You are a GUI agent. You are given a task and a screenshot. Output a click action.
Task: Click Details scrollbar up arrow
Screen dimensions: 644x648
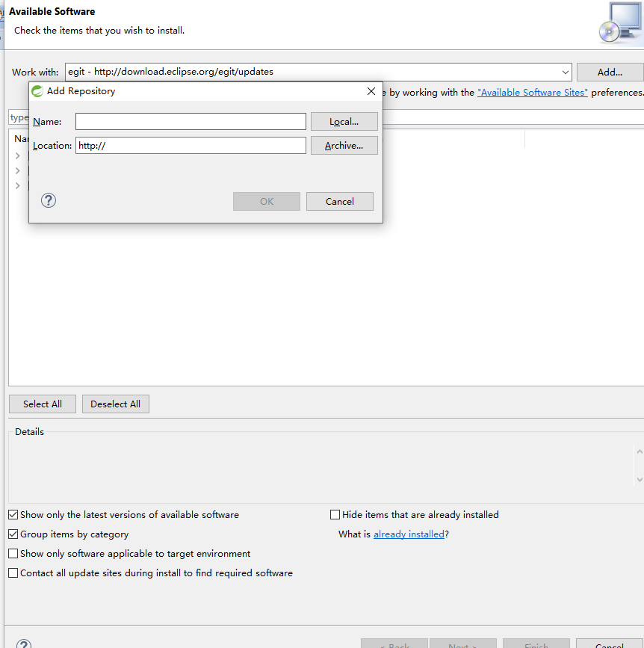coord(640,451)
